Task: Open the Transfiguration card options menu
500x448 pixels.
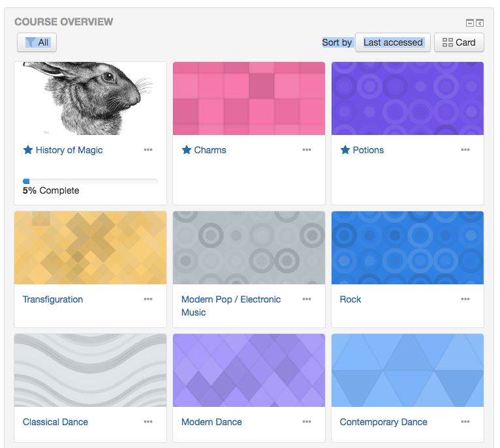Action: coord(148,299)
